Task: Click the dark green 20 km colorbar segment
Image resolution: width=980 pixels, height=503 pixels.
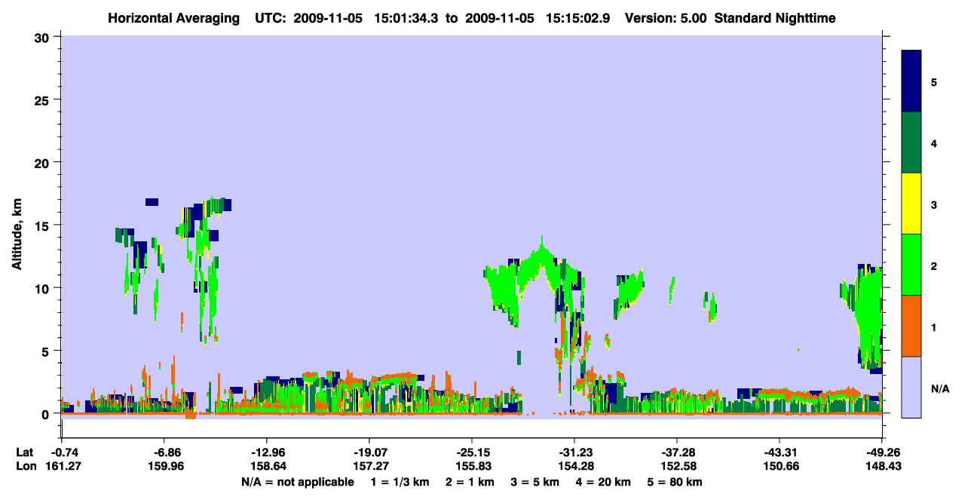Action: point(911,143)
